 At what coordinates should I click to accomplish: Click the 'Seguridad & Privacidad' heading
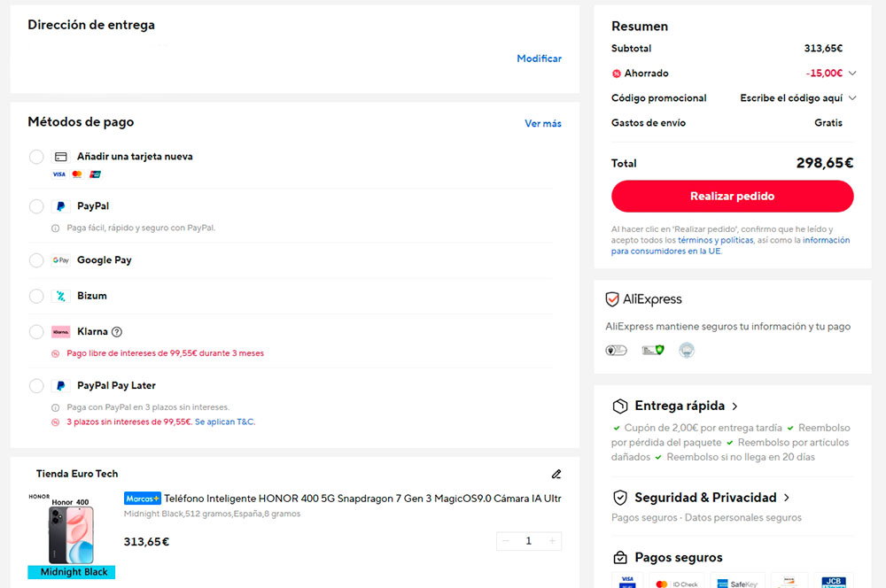click(705, 498)
